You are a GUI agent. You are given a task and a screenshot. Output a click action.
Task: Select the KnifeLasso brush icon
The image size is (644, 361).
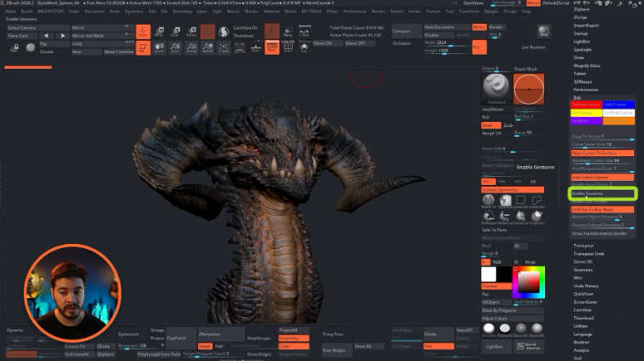point(489,217)
